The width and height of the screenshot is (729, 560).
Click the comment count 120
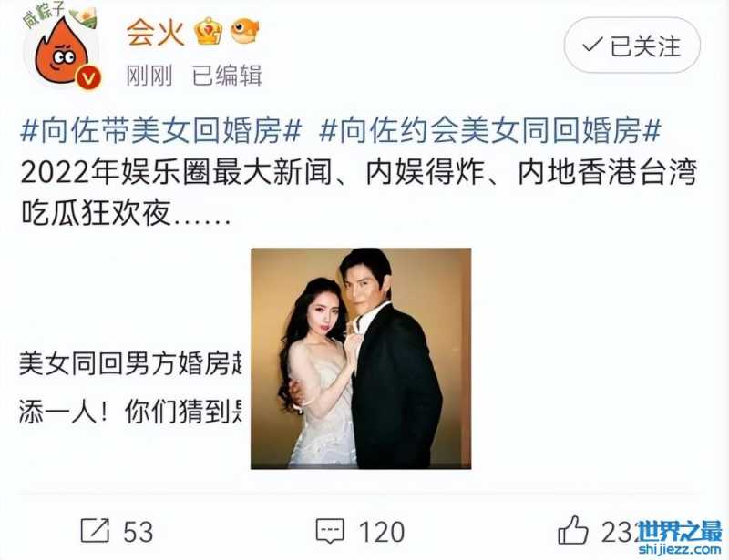click(x=382, y=532)
